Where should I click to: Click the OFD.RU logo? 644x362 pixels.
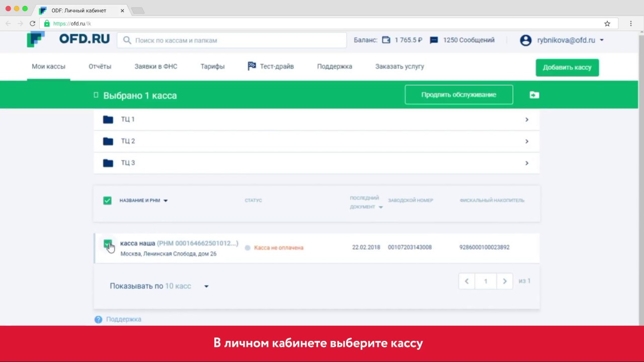tap(68, 39)
